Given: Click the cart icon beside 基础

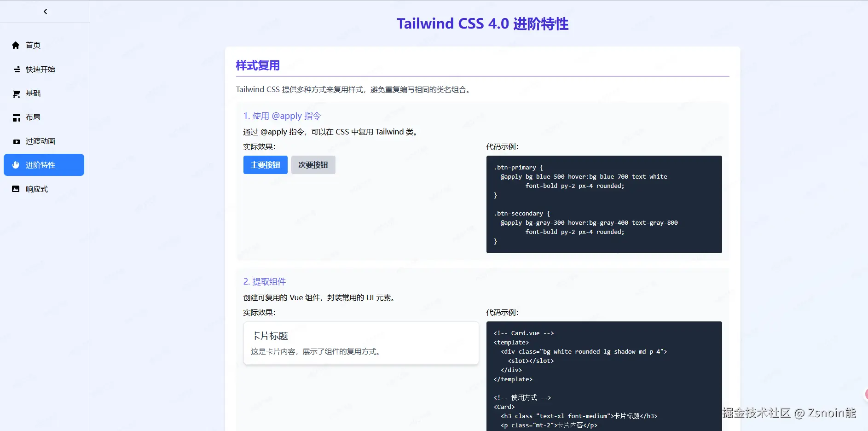Looking at the screenshot, I should tap(17, 93).
